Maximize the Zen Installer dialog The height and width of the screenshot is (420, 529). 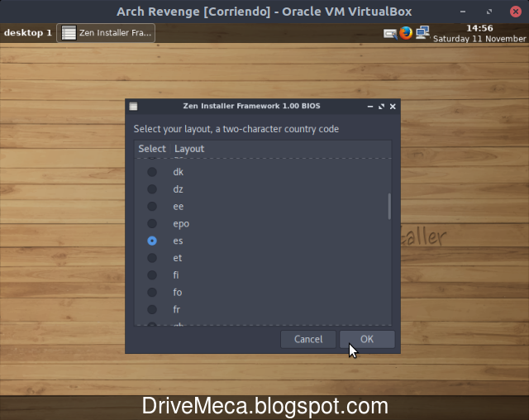coord(381,107)
